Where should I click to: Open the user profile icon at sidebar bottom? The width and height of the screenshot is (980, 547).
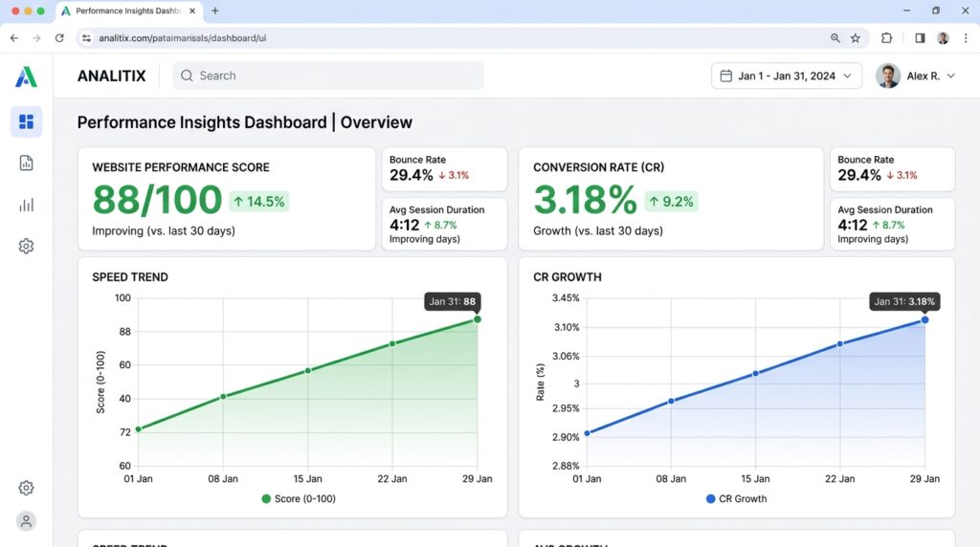26,521
